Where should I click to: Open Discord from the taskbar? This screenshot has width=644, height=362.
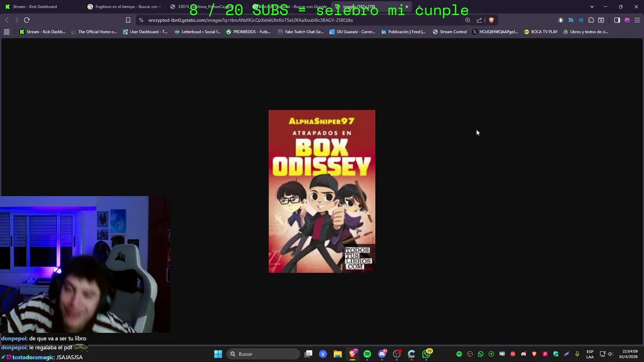pyautogui.click(x=382, y=354)
